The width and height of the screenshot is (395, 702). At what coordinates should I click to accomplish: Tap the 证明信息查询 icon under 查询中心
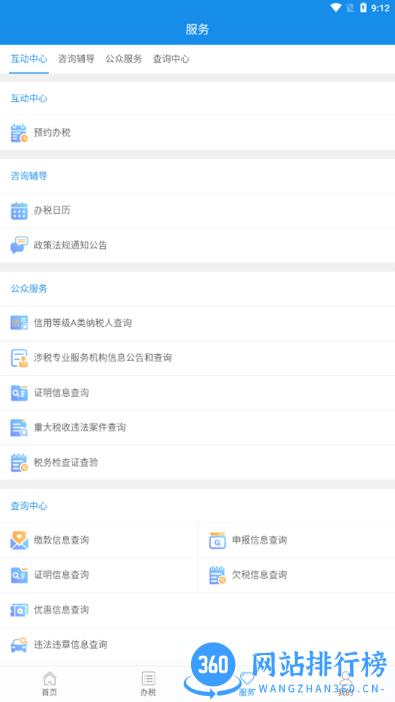click(x=19, y=575)
